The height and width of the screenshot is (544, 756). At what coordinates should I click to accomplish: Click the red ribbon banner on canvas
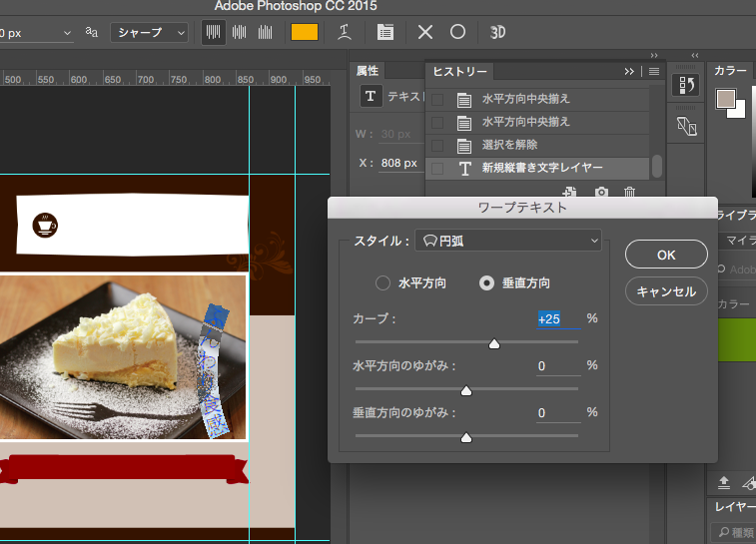coord(125,468)
